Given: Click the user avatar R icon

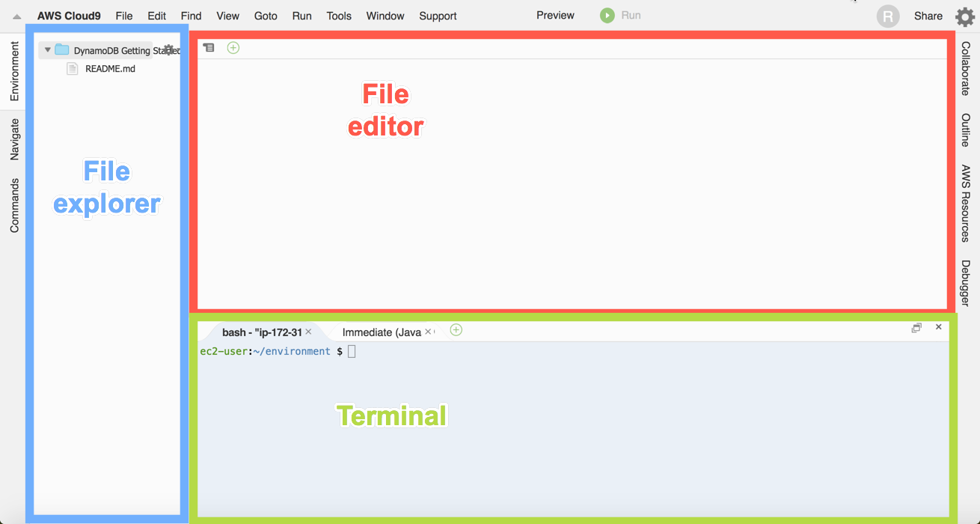Looking at the screenshot, I should click(888, 16).
